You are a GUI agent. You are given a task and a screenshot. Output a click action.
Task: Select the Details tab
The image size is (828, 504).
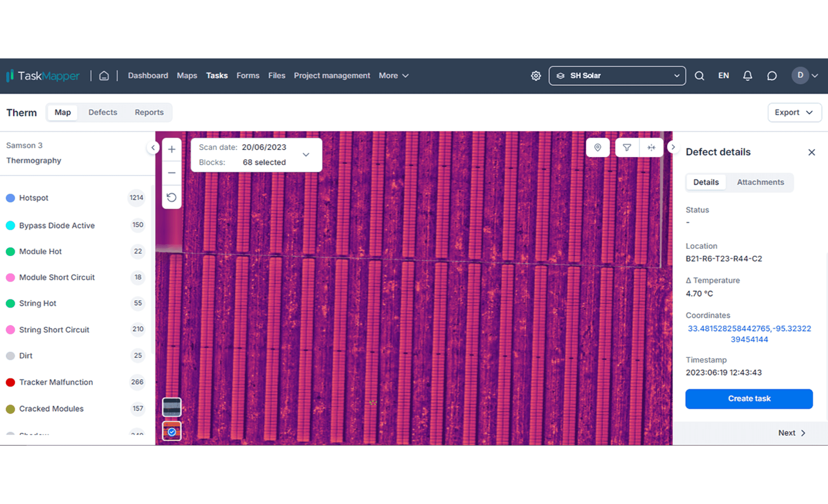[x=706, y=182]
